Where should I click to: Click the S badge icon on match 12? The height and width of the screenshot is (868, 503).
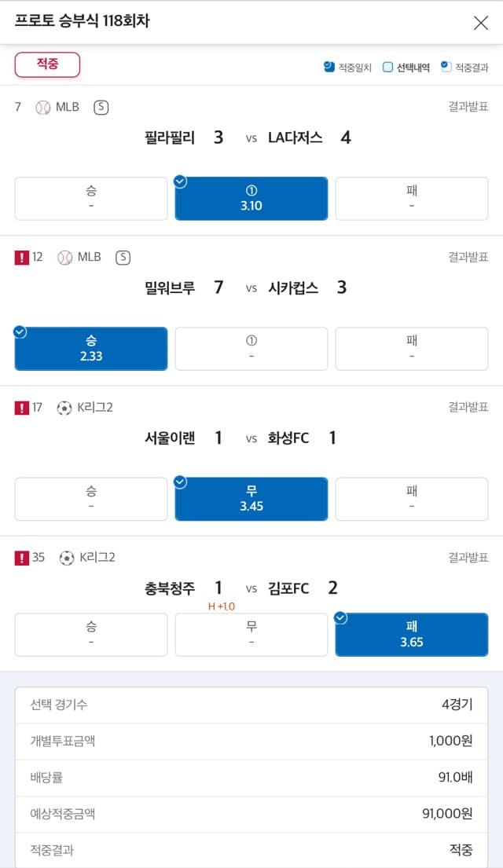pos(123,258)
